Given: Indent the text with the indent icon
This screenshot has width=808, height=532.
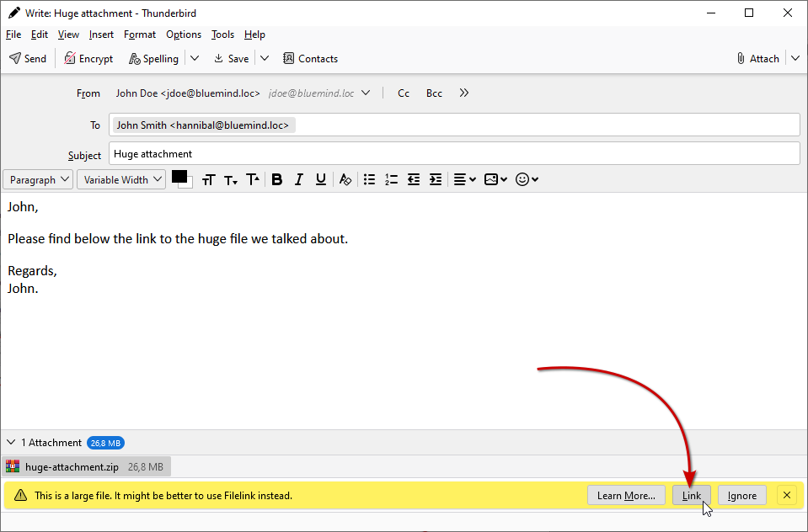Looking at the screenshot, I should point(435,179).
